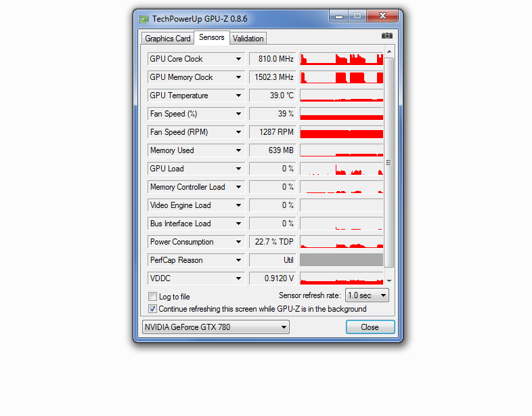Click the GPU Temperature history graph
The width and height of the screenshot is (532, 416).
342,96
